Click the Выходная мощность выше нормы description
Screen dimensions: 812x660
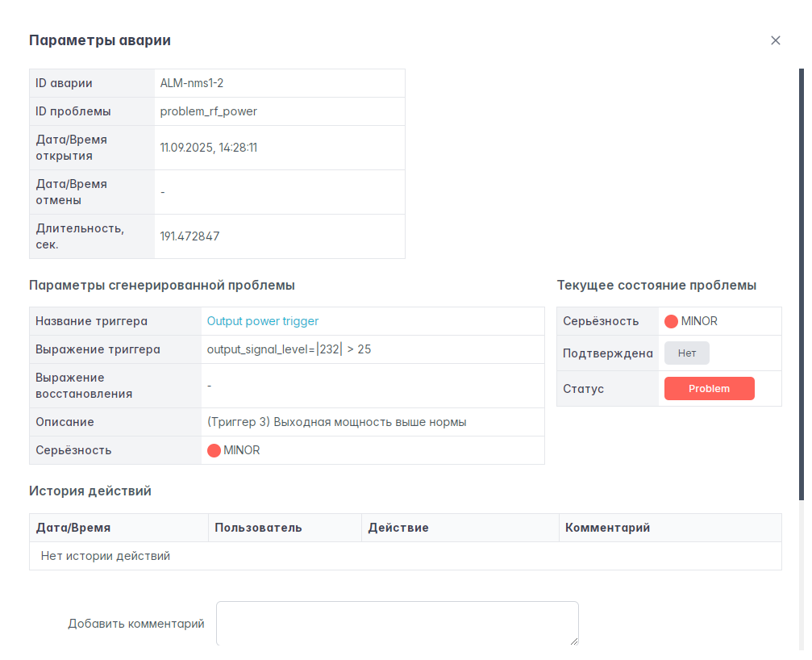[x=337, y=422]
